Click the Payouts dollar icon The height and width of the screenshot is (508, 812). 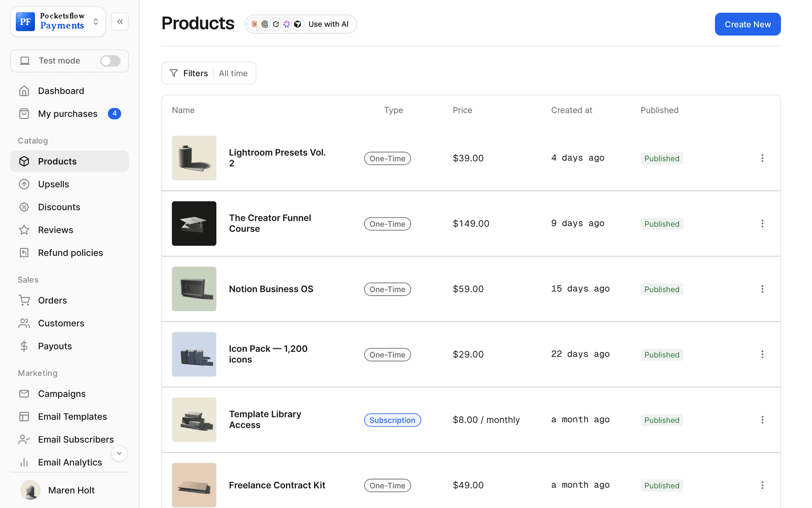point(24,346)
